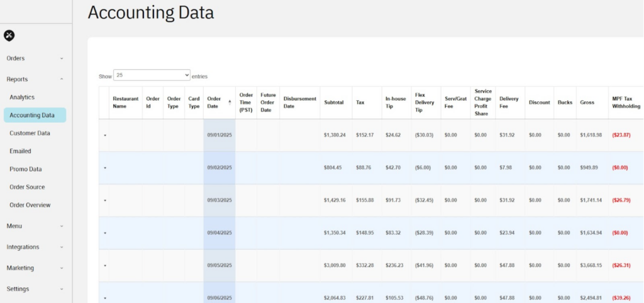Image resolution: width=644 pixels, height=303 pixels.
Task: Open the Show entries dropdown
Action: (152, 75)
